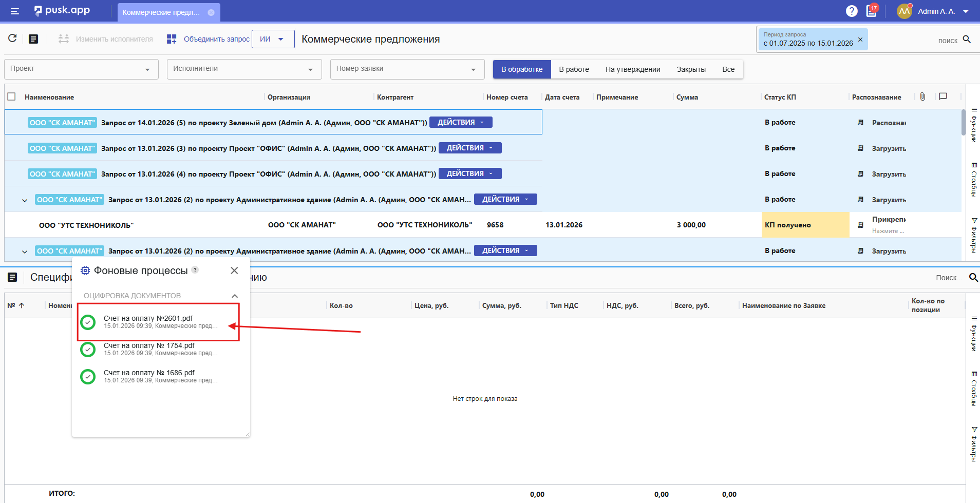Close the Фоновые процессы popup

[x=234, y=270]
